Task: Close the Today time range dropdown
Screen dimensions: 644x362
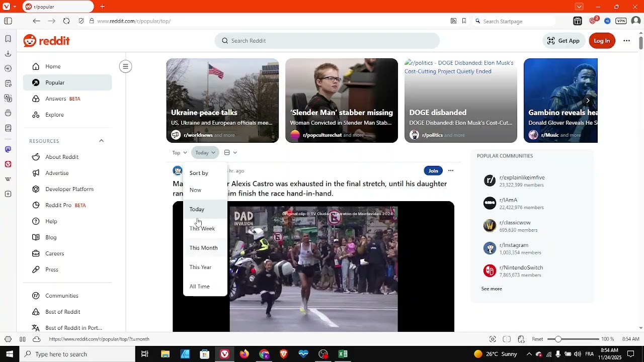Action: point(205,152)
